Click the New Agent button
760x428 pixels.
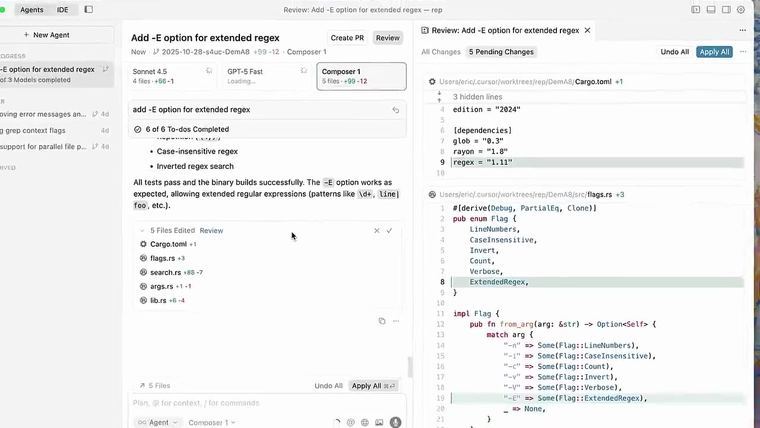click(x=47, y=35)
